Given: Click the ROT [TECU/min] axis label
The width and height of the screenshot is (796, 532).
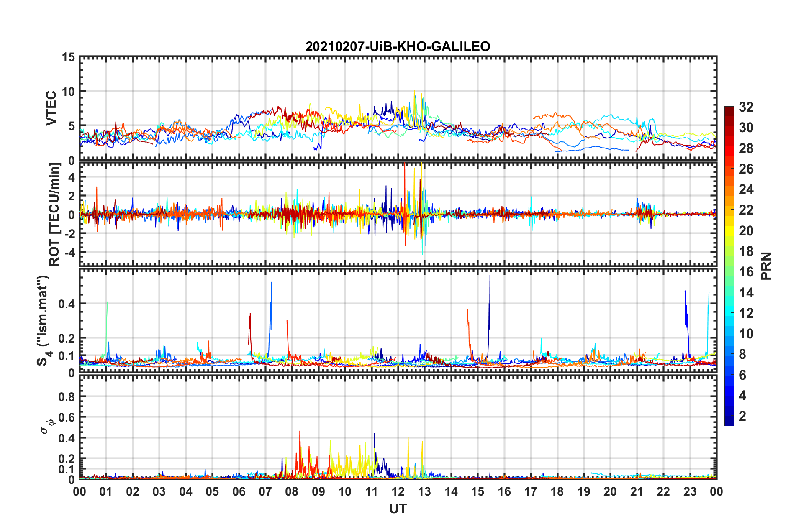Looking at the screenshot, I should 54,215.
